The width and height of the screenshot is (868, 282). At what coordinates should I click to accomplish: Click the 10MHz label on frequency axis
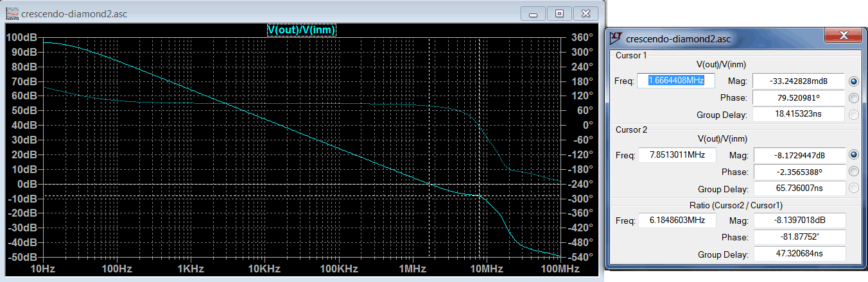[x=486, y=269]
